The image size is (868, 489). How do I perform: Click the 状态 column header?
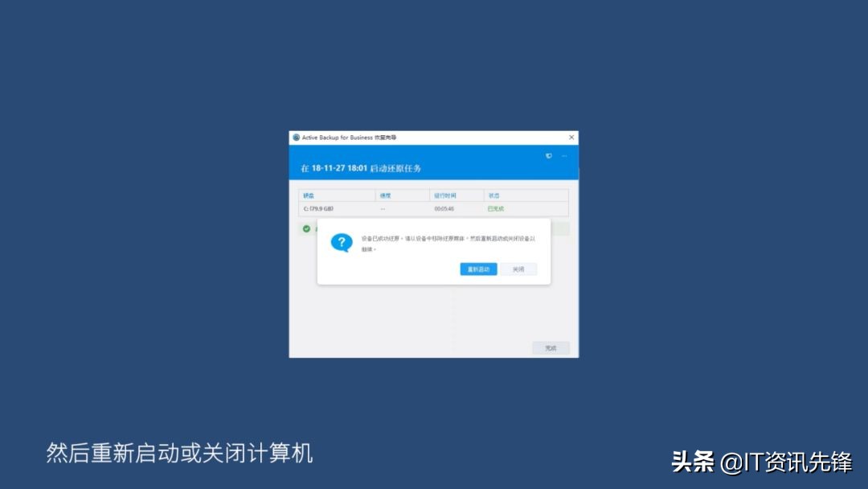[496, 195]
